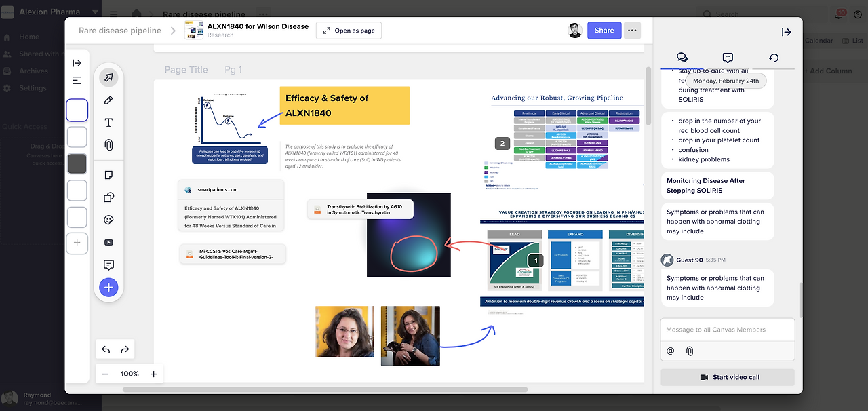The height and width of the screenshot is (411, 868).
Task: Select the right portrait photo with camera
Action: click(x=410, y=336)
